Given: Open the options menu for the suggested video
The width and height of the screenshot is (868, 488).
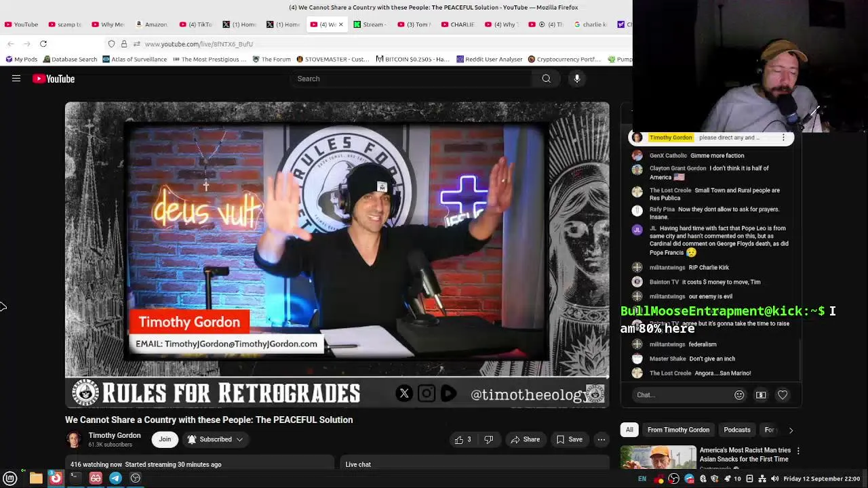Looking at the screenshot, I should [x=798, y=451].
